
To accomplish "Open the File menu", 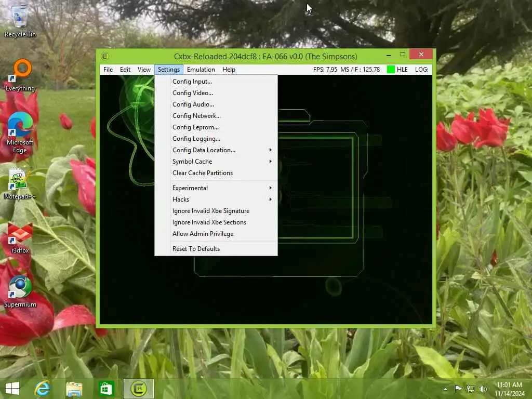I will (x=108, y=70).
